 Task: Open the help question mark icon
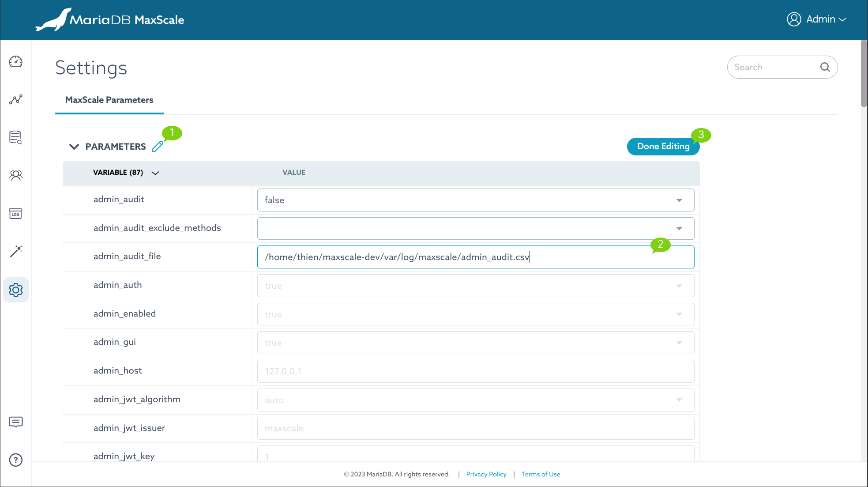[16, 460]
